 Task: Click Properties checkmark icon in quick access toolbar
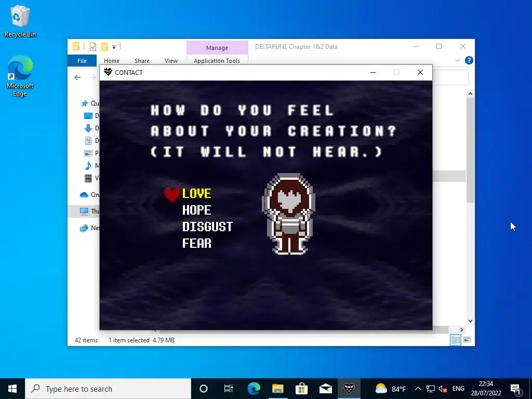(x=93, y=47)
